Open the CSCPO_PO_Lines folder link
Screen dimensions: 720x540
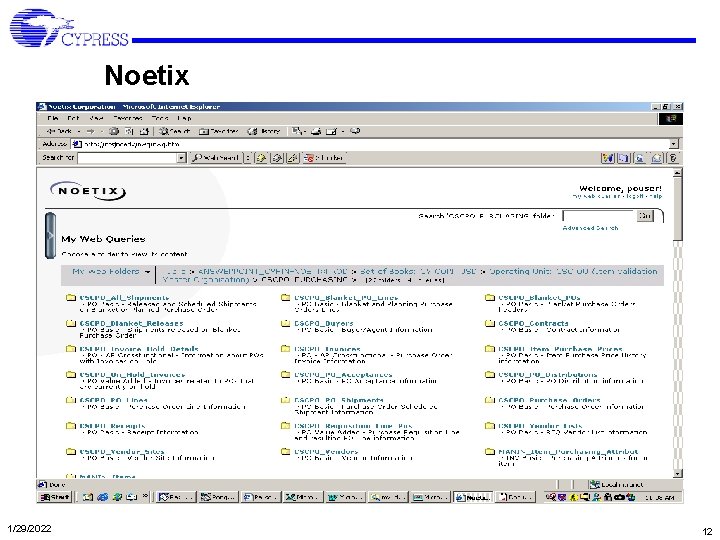(x=114, y=400)
